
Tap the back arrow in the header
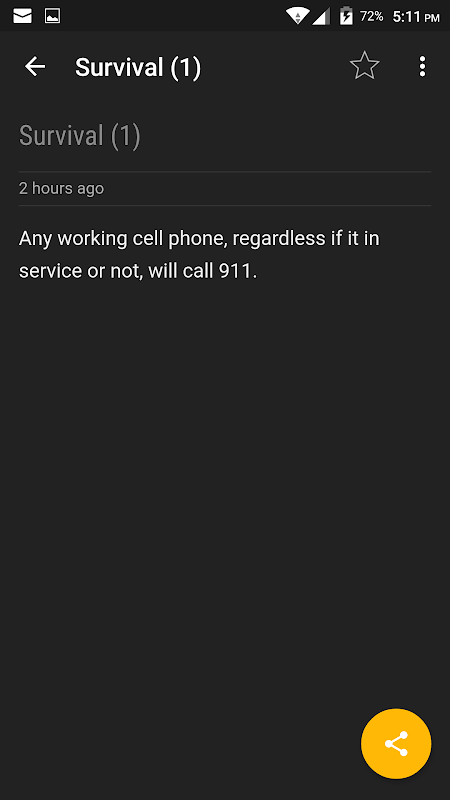(35, 66)
